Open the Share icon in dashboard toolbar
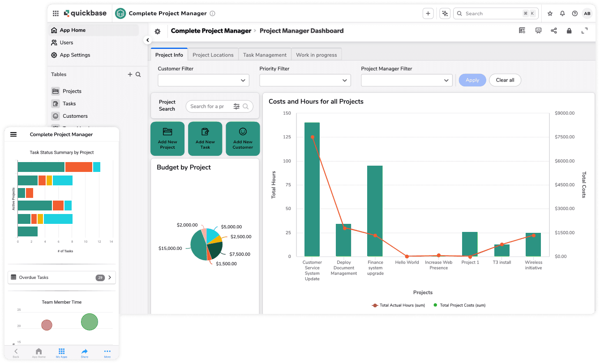Image resolution: width=600 pixels, height=364 pixels. pyautogui.click(x=554, y=30)
